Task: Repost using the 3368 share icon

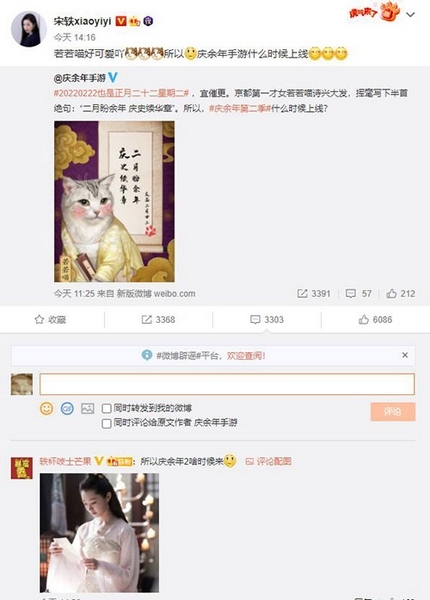Action: (158, 320)
